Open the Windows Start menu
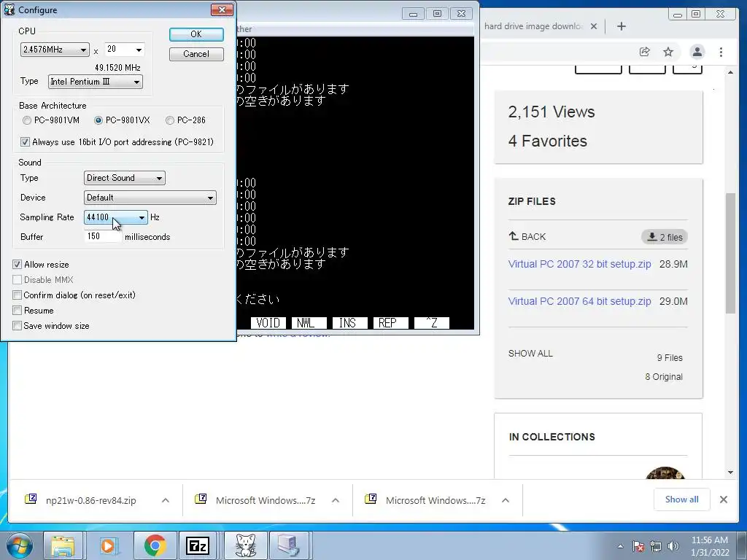The height and width of the screenshot is (560, 747). pos(20,545)
